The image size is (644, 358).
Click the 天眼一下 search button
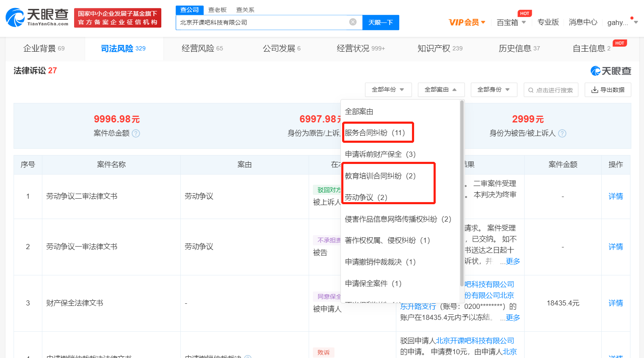381,22
